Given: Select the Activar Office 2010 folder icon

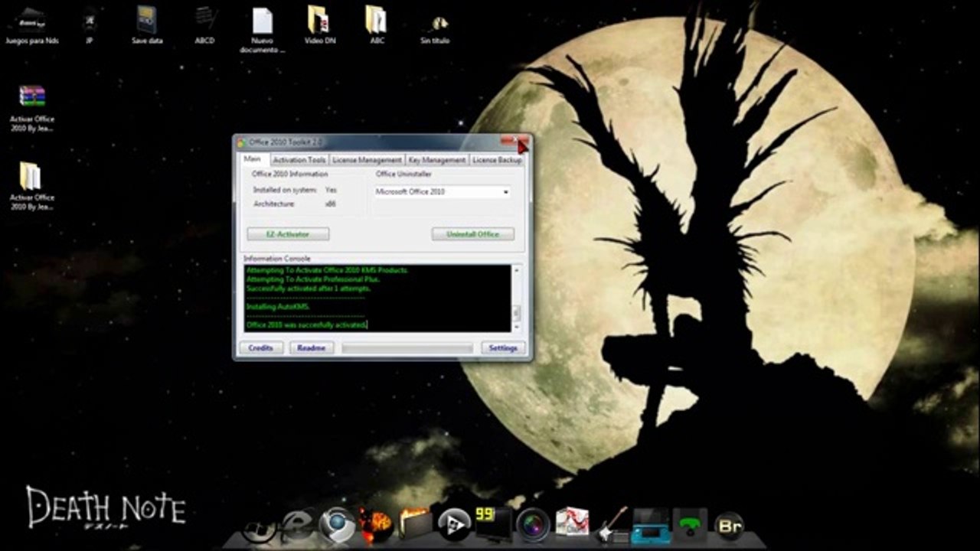Looking at the screenshot, I should click(32, 186).
